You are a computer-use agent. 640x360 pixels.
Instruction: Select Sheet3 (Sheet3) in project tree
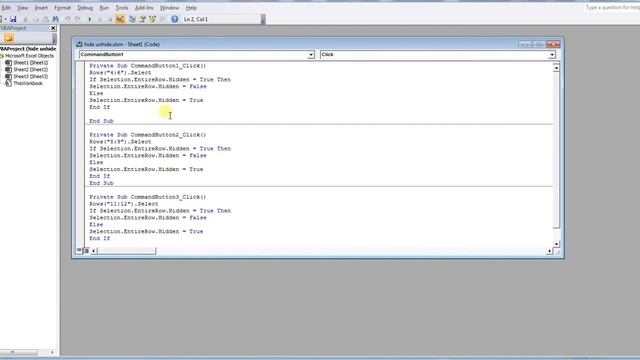tap(31, 76)
